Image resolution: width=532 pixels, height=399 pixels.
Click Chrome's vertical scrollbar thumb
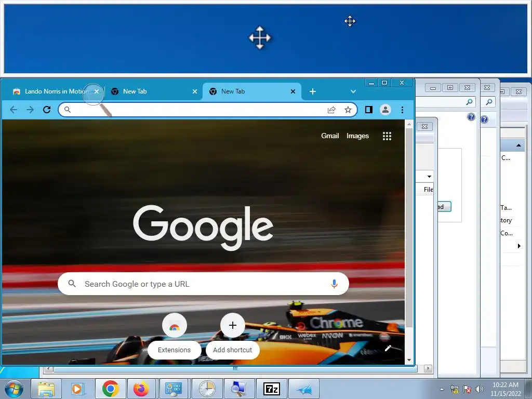click(x=409, y=228)
